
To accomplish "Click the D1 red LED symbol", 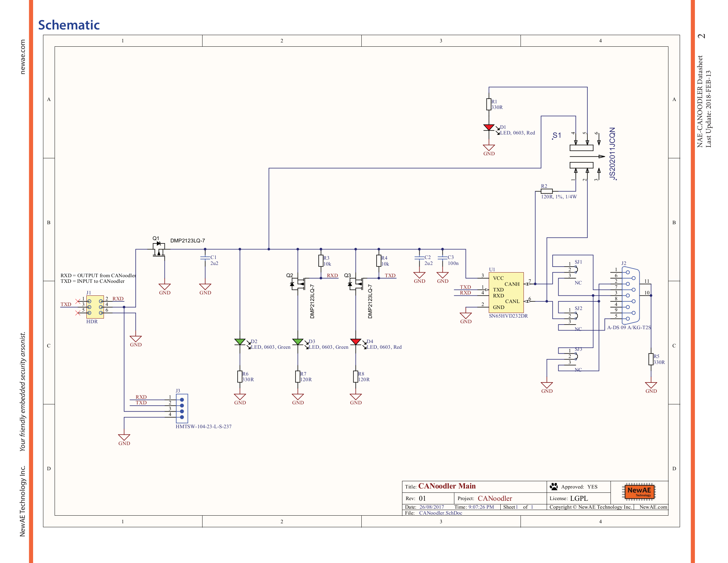I will [489, 128].
